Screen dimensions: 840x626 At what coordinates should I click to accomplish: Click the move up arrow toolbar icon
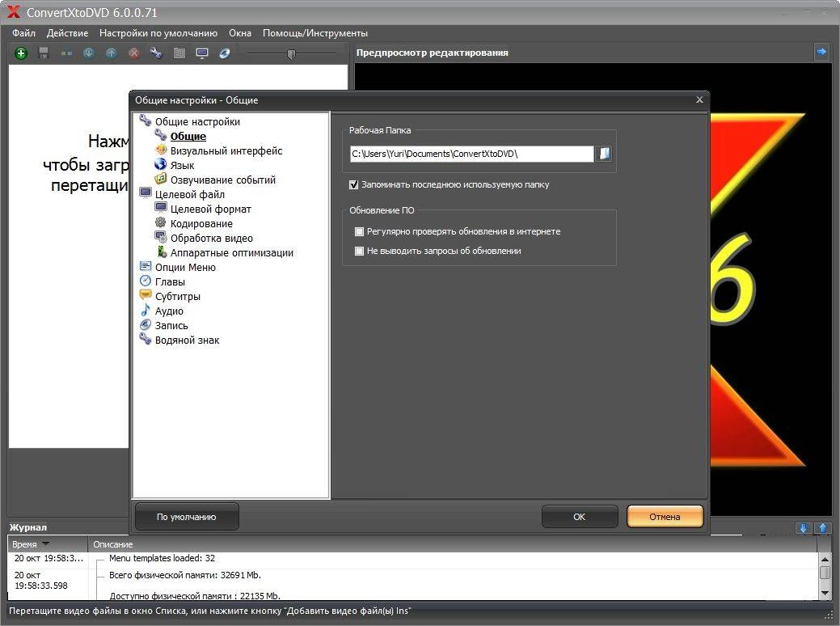click(112, 53)
